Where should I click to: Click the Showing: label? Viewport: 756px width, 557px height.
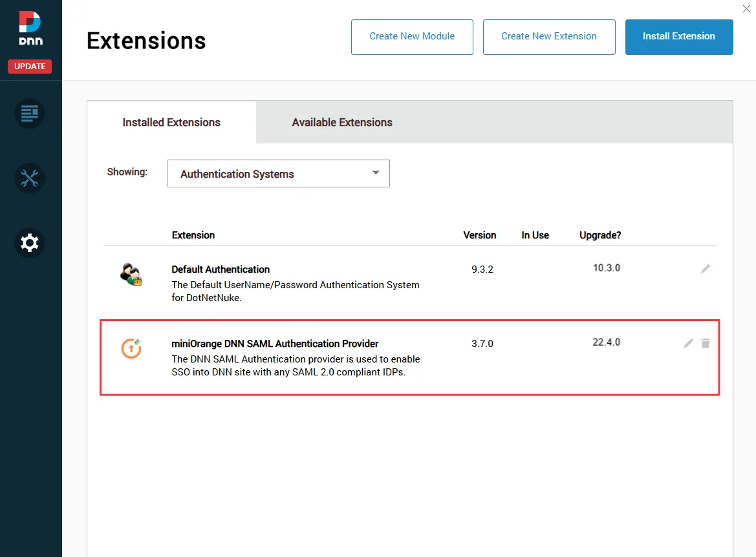[x=127, y=172]
